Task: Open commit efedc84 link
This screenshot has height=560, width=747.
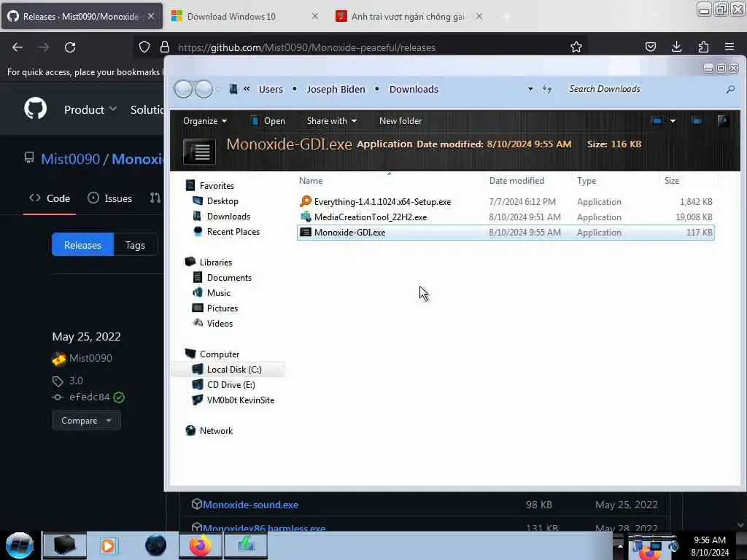Action: (x=90, y=397)
